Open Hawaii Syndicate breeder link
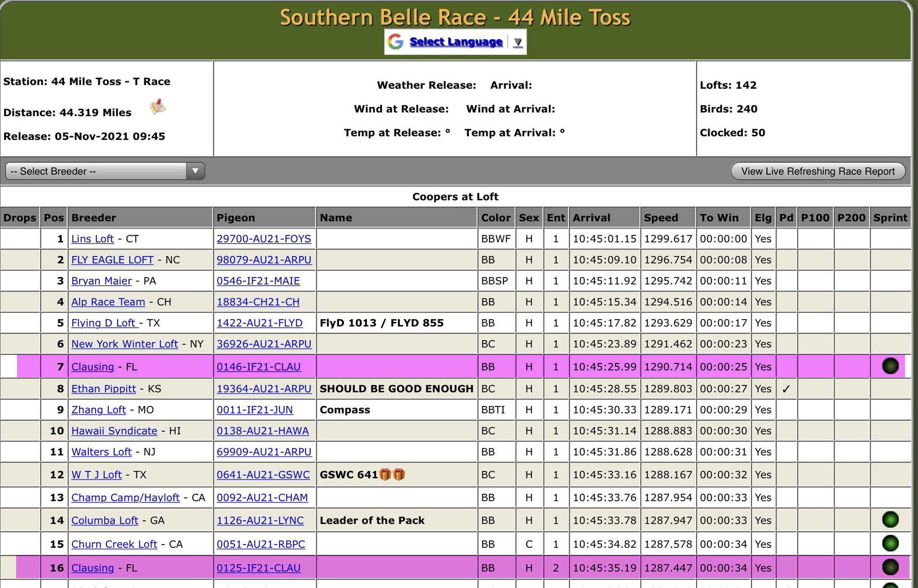This screenshot has width=918, height=588. (114, 431)
